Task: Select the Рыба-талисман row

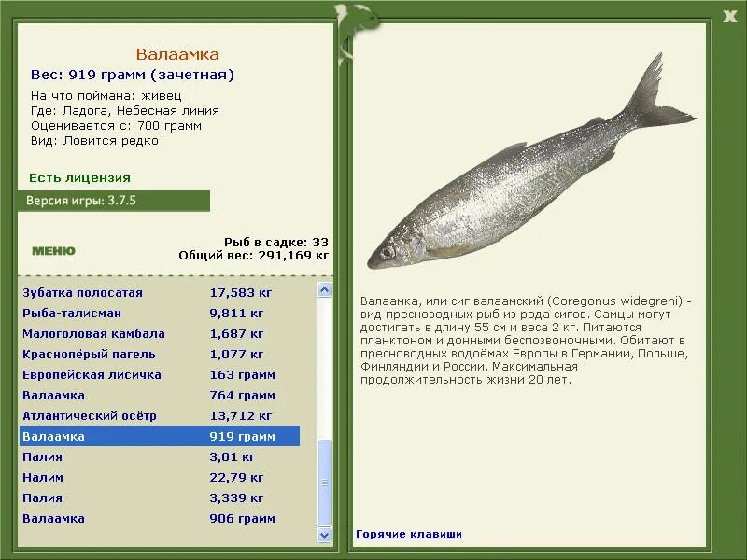Action: coord(160,314)
